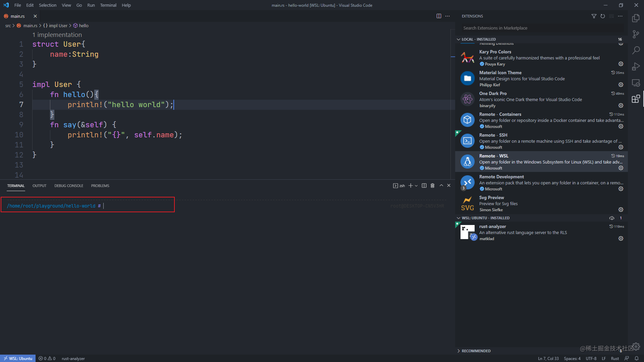Kill the active terminal with trash icon
The width and height of the screenshot is (644, 362).
click(x=432, y=185)
